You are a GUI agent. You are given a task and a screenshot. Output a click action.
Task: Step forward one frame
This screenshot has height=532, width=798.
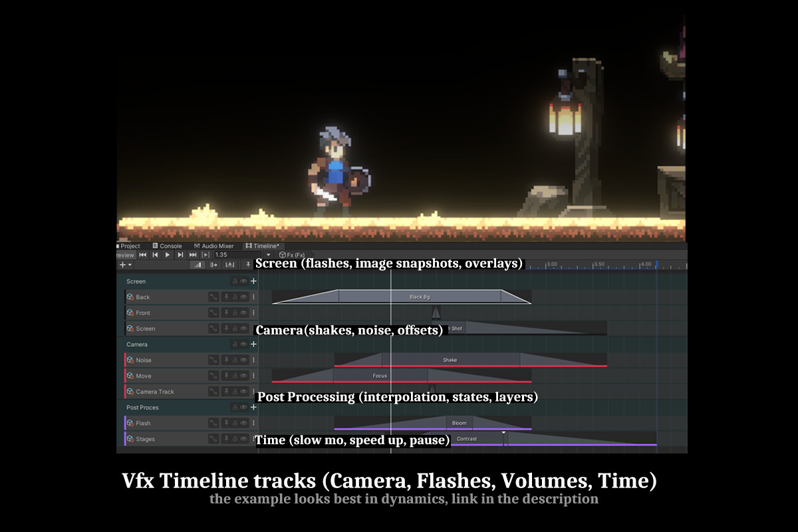(x=180, y=255)
